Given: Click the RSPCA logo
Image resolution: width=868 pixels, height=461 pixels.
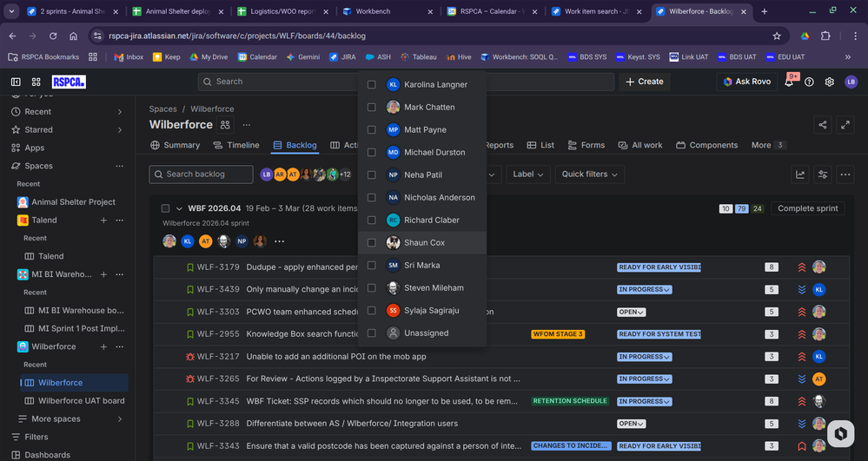Looking at the screenshot, I should [x=69, y=82].
